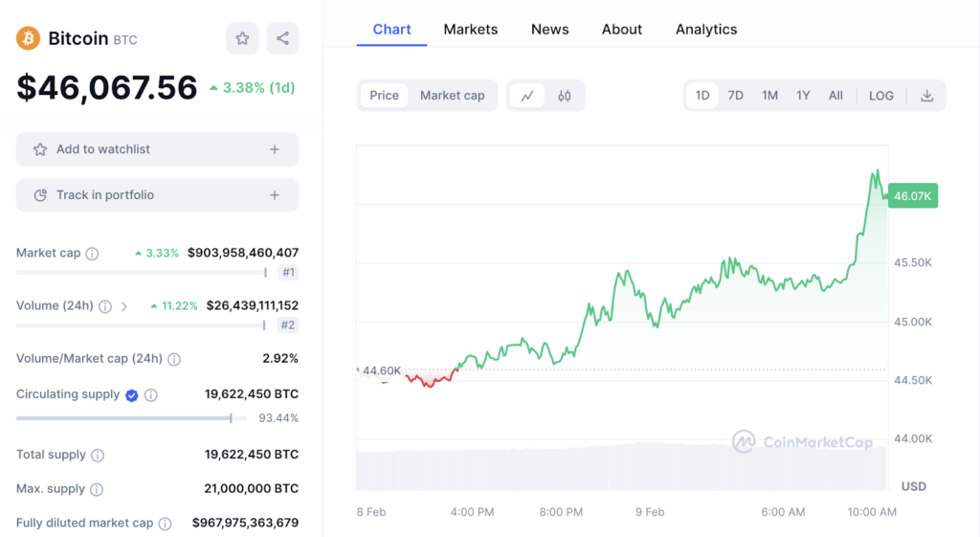Select the 1Y time range
The height and width of the screenshot is (537, 980).
(x=803, y=96)
